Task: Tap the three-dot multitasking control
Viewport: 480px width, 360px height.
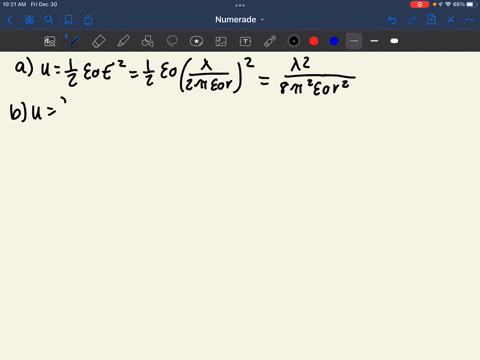Action: click(240, 5)
